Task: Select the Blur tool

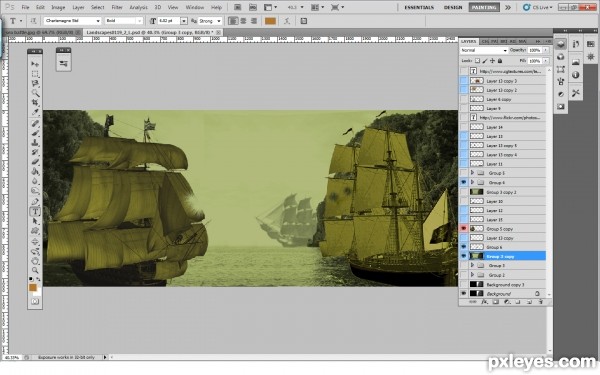Action: tap(35, 181)
